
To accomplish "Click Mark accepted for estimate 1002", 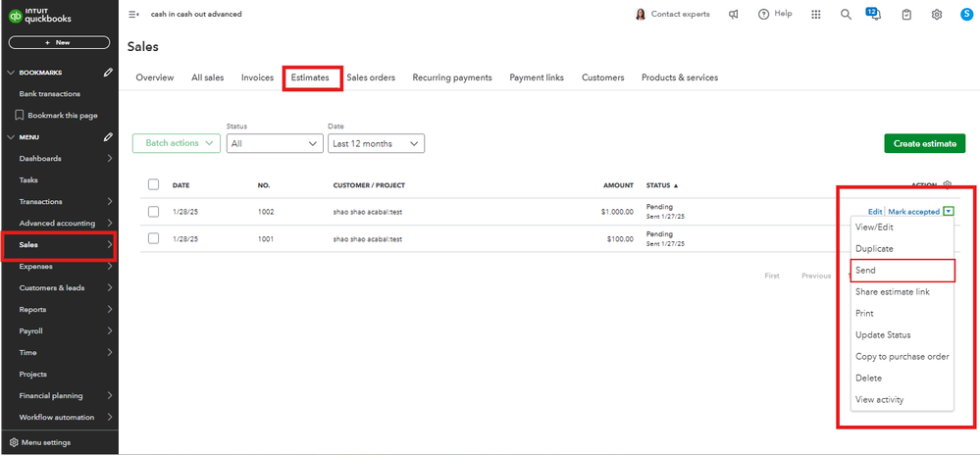I will [x=913, y=212].
